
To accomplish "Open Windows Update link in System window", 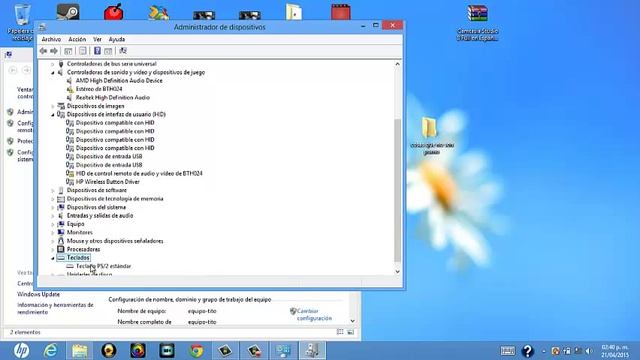I will point(38,294).
